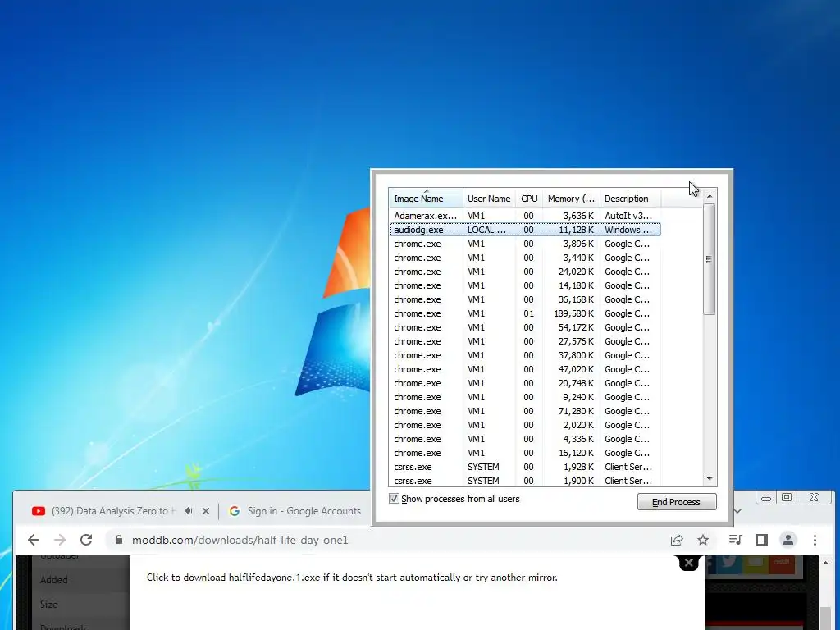Select chrome.exe using 47,020 K

(x=525, y=369)
